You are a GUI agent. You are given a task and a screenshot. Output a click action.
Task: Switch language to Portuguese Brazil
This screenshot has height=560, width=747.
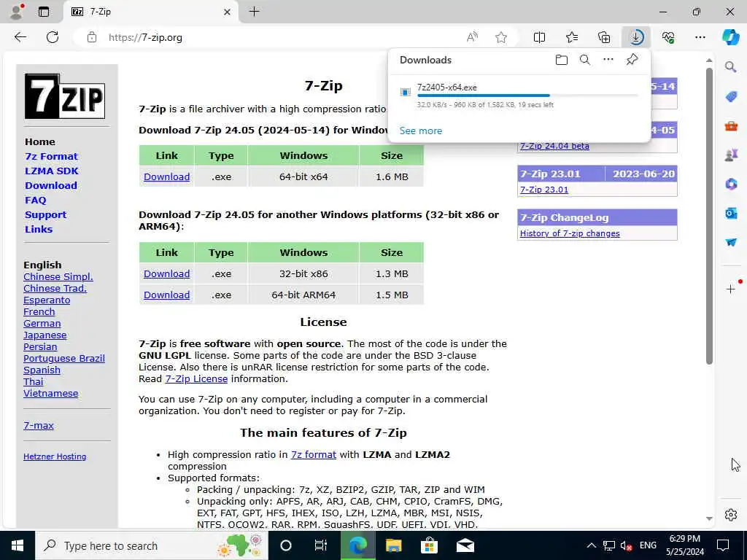[64, 359]
